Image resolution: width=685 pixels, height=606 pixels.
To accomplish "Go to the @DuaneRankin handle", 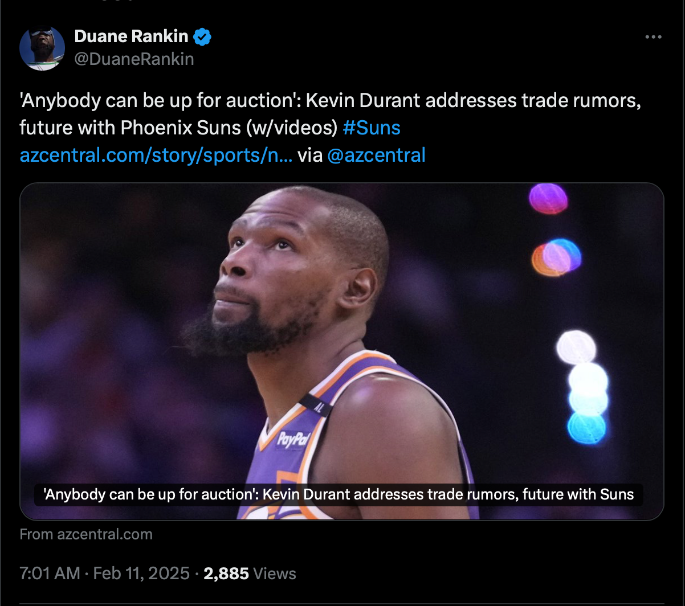I will tap(134, 59).
